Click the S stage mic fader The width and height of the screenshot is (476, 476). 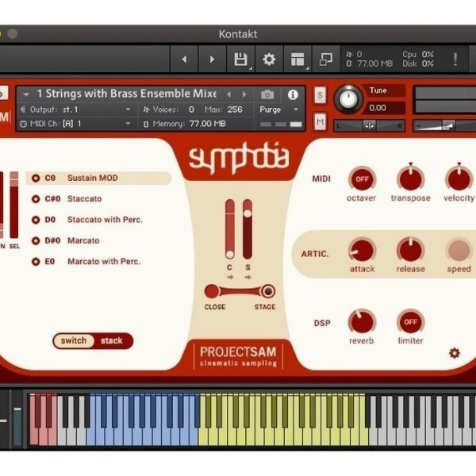tap(248, 229)
